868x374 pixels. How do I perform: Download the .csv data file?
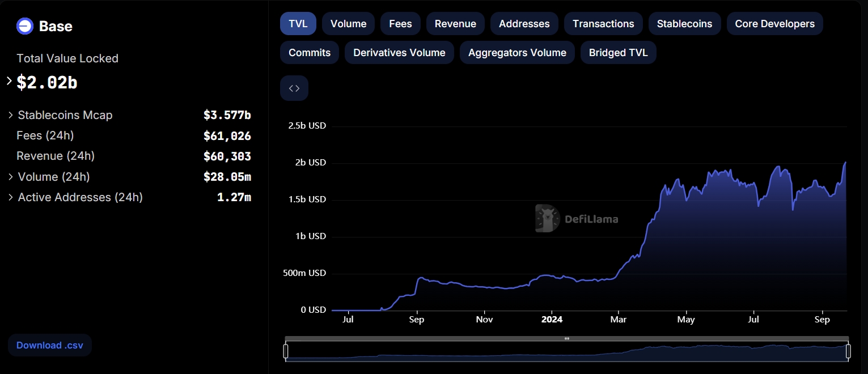(50, 345)
